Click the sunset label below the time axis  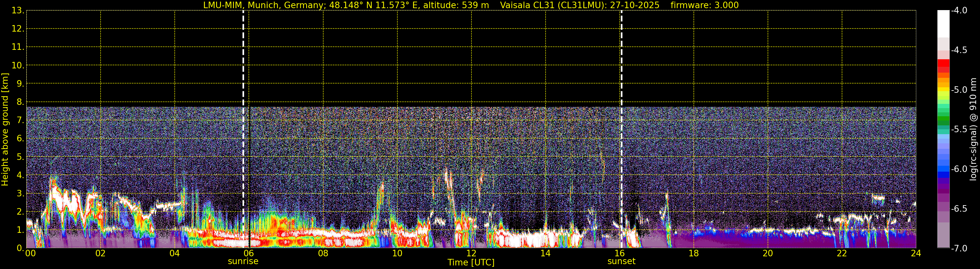621,262
